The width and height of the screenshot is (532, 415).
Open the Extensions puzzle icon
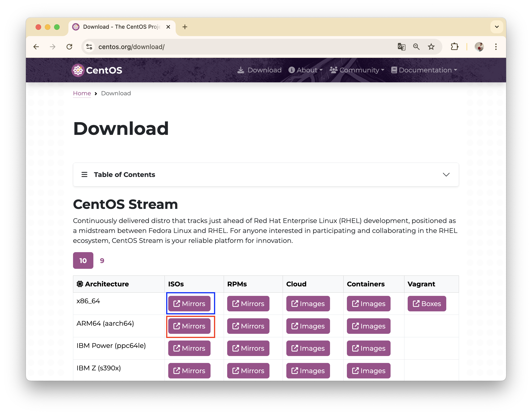(x=454, y=46)
